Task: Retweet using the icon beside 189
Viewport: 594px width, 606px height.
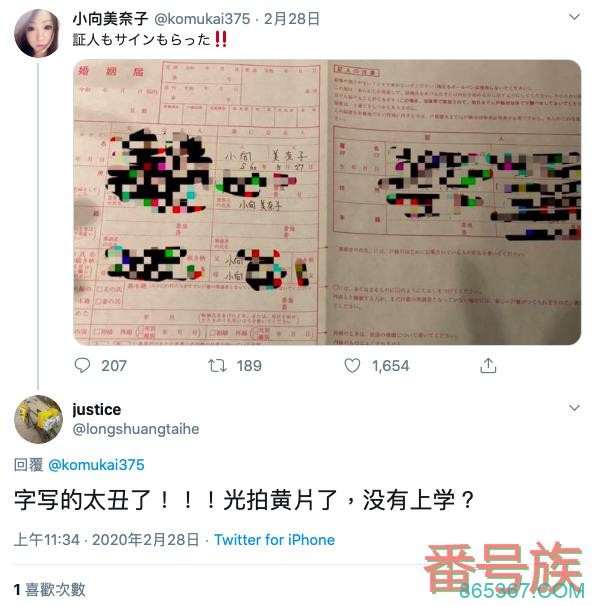Action: coord(217,366)
